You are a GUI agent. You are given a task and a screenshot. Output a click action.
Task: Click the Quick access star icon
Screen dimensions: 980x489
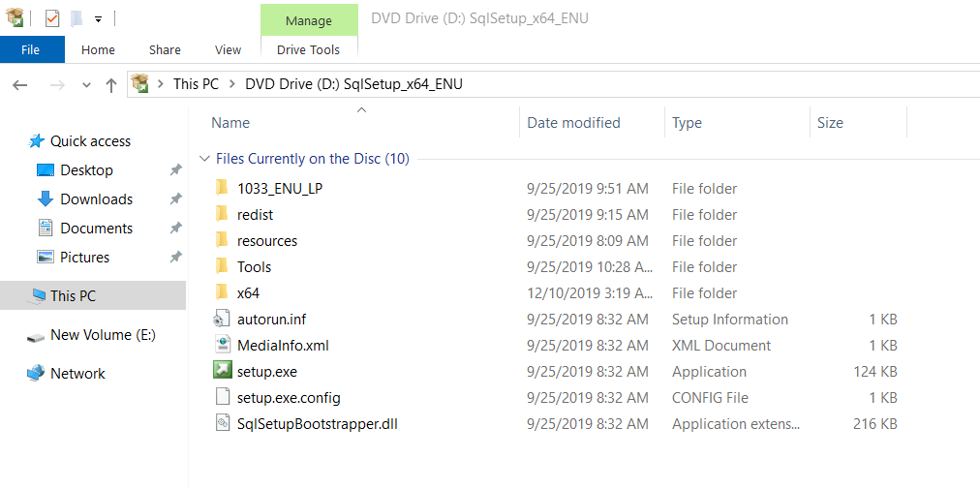pos(36,141)
